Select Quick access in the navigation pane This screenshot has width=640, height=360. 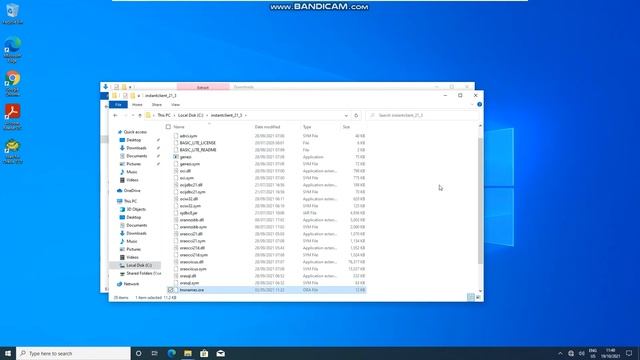point(135,132)
